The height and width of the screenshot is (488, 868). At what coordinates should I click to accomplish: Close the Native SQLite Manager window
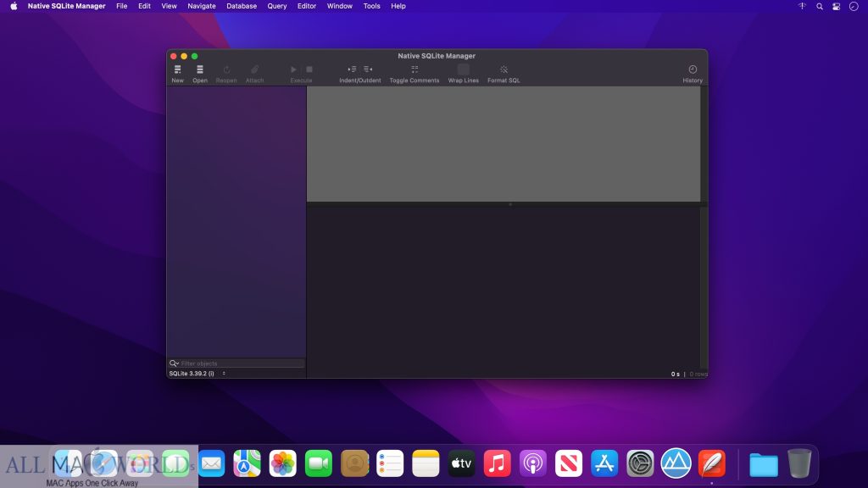pos(173,56)
